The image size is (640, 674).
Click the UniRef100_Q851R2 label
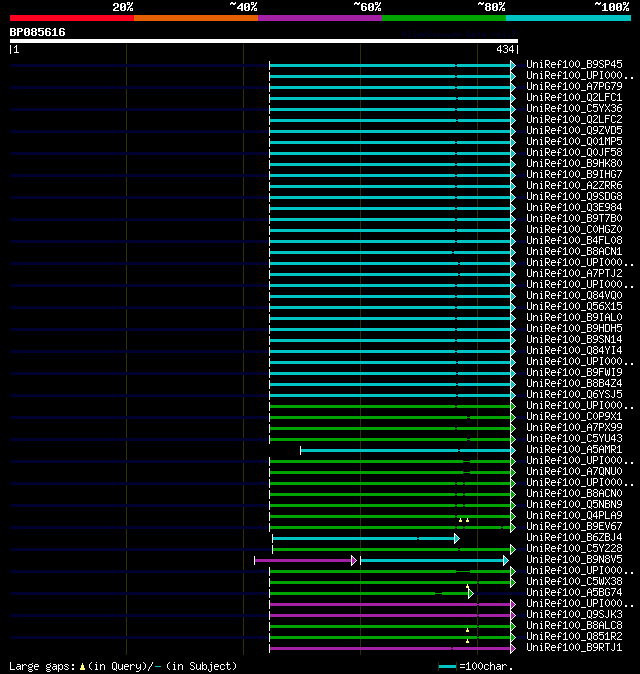(574, 637)
